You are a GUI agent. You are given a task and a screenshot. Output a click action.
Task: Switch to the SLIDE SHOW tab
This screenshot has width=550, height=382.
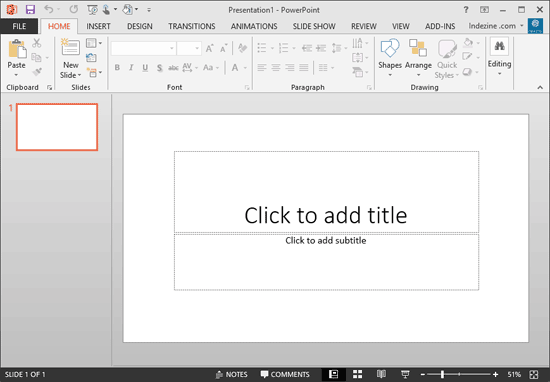tap(314, 26)
